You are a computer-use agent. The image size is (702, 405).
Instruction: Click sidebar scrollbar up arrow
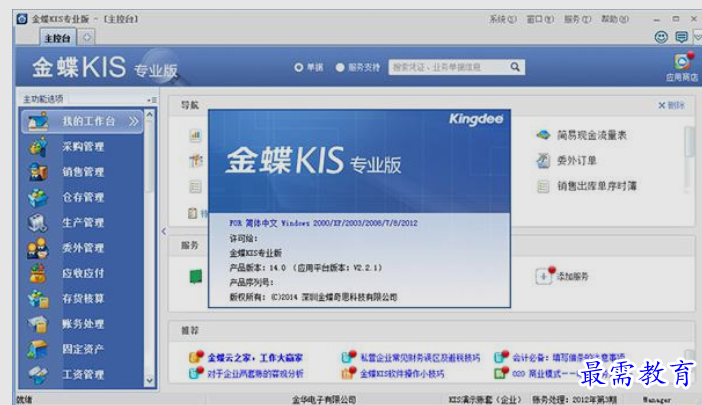tap(150, 115)
